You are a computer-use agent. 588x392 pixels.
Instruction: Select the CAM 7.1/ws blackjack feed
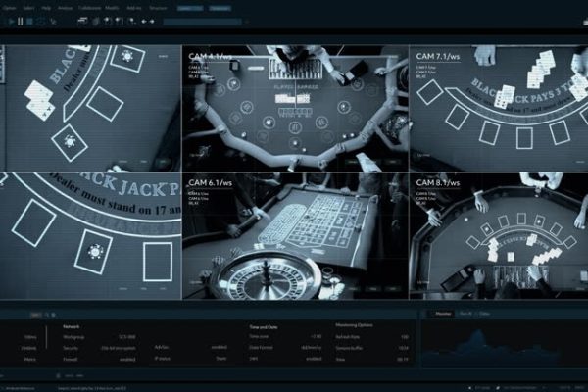coord(498,108)
